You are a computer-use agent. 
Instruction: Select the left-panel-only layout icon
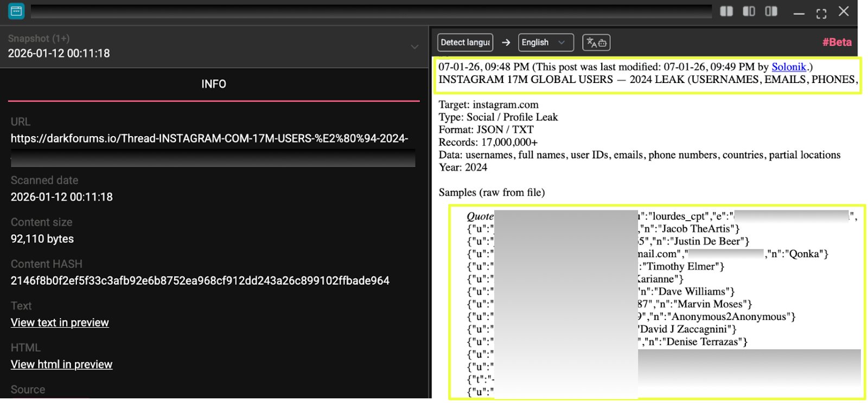point(749,11)
